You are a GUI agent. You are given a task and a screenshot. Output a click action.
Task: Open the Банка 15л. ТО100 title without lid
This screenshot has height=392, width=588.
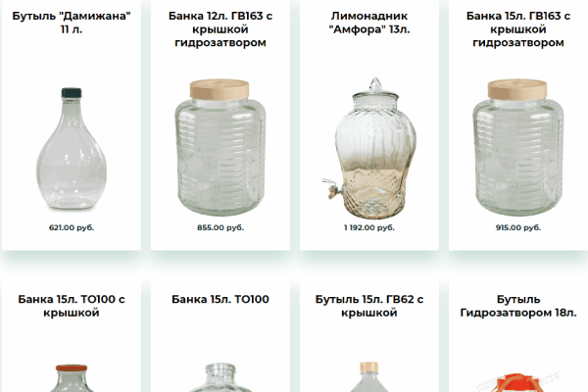(220, 299)
